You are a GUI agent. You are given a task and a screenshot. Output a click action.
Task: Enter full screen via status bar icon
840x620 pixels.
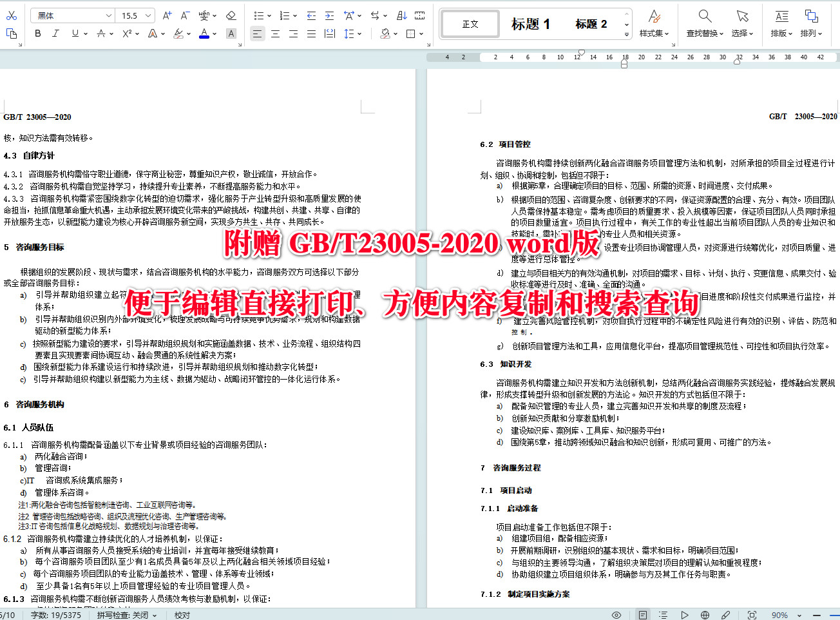click(x=752, y=615)
